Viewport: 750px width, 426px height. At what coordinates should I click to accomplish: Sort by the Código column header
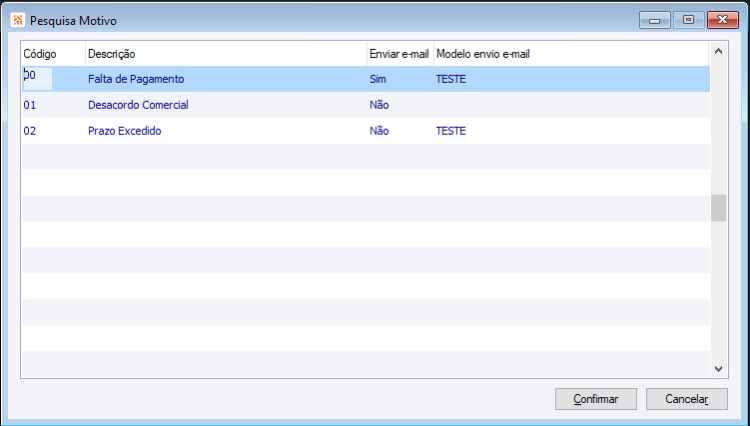[x=53, y=54]
